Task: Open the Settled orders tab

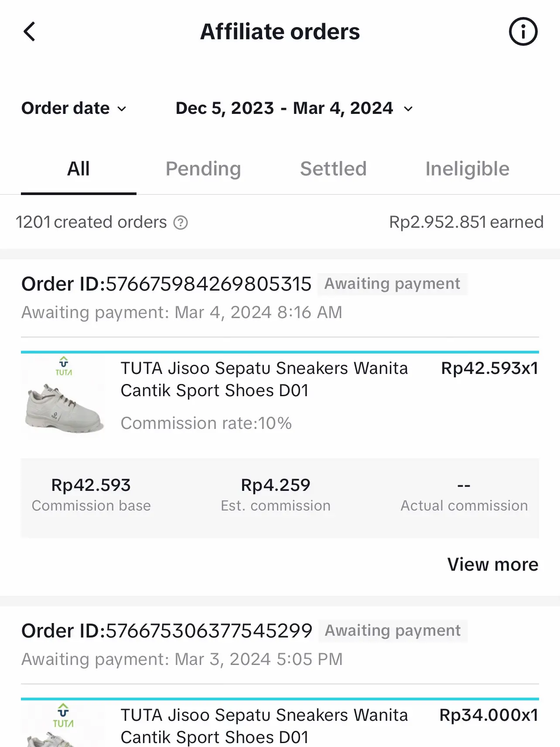Action: pos(333,169)
